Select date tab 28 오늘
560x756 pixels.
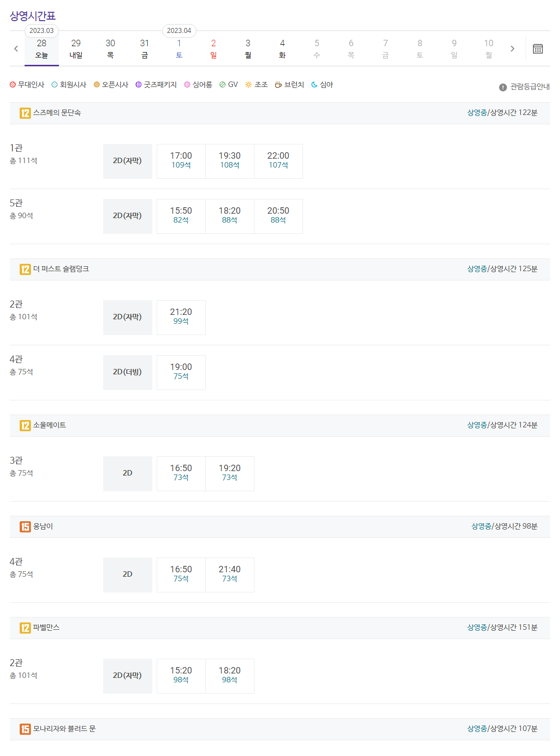[42, 49]
